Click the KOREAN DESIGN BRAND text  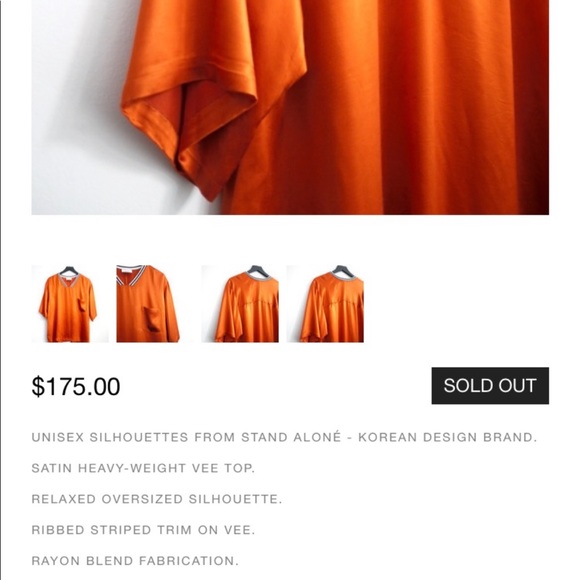tap(448, 437)
